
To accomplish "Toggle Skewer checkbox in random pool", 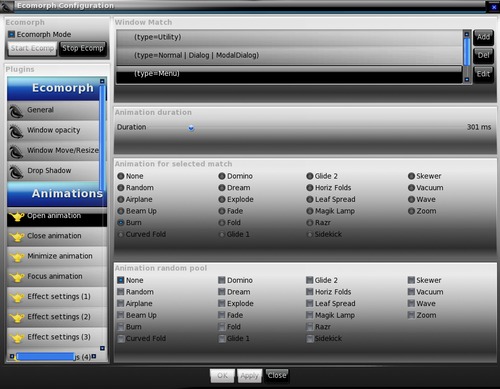I will pyautogui.click(x=411, y=280).
